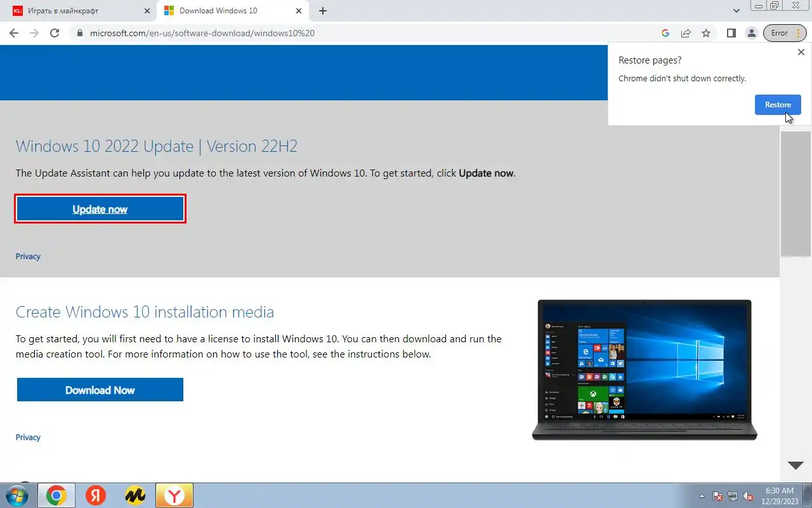Open the Chrome profile avatar menu
The height and width of the screenshot is (508, 812).
(751, 33)
